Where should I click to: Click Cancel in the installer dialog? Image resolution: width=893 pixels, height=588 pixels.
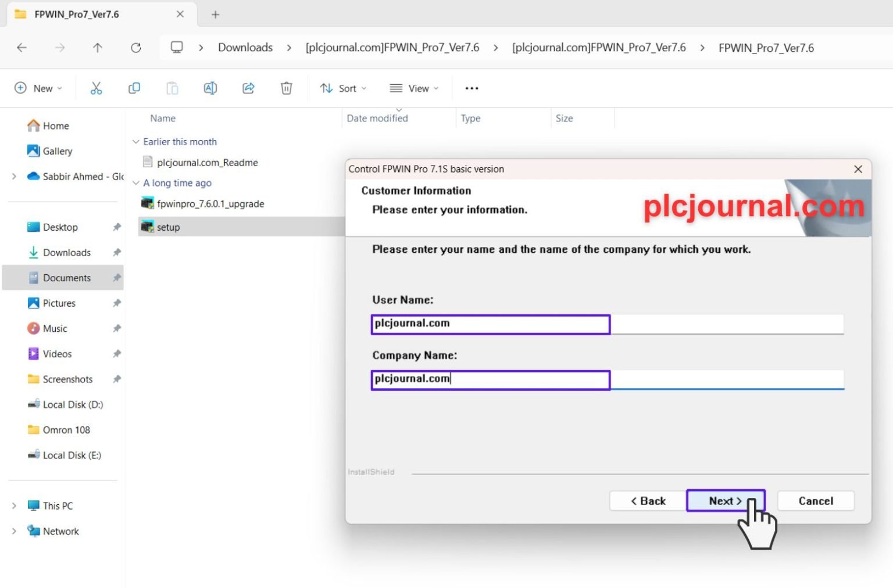(815, 500)
